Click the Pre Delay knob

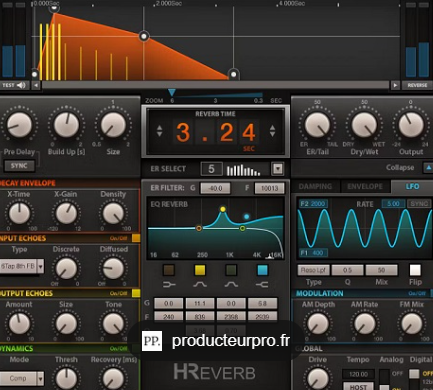point(19,125)
